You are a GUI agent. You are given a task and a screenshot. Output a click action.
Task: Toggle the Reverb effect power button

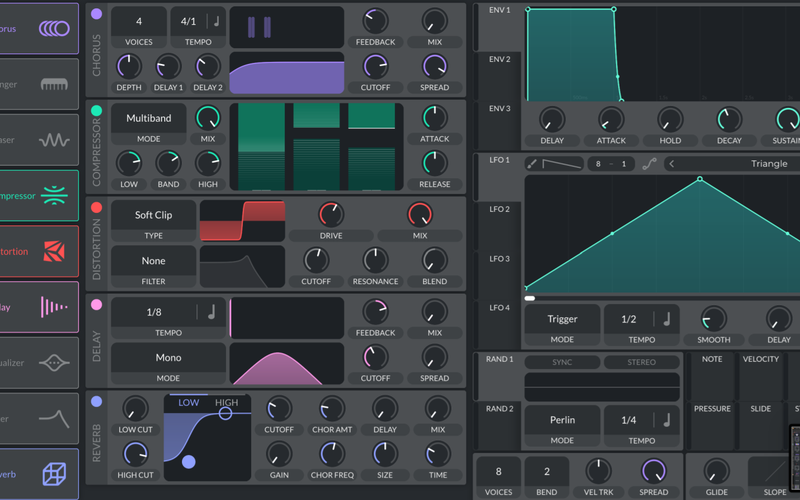tap(96, 401)
